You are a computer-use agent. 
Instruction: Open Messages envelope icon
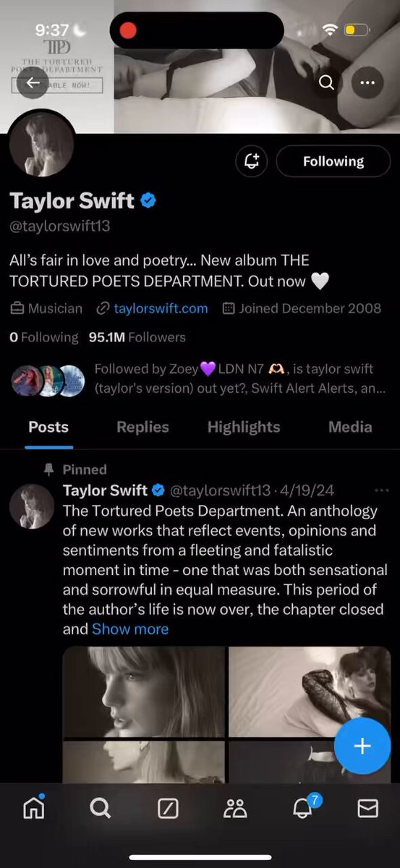click(368, 808)
